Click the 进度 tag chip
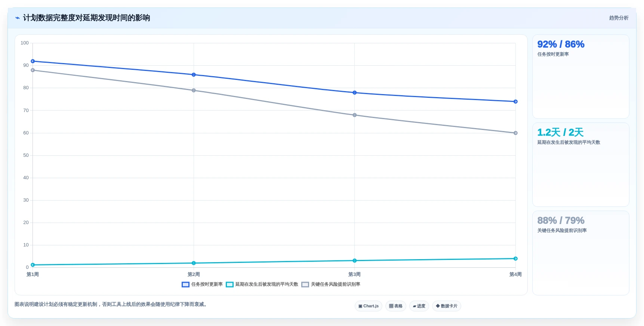Viewport: 644px width, 326px height. coord(419,306)
